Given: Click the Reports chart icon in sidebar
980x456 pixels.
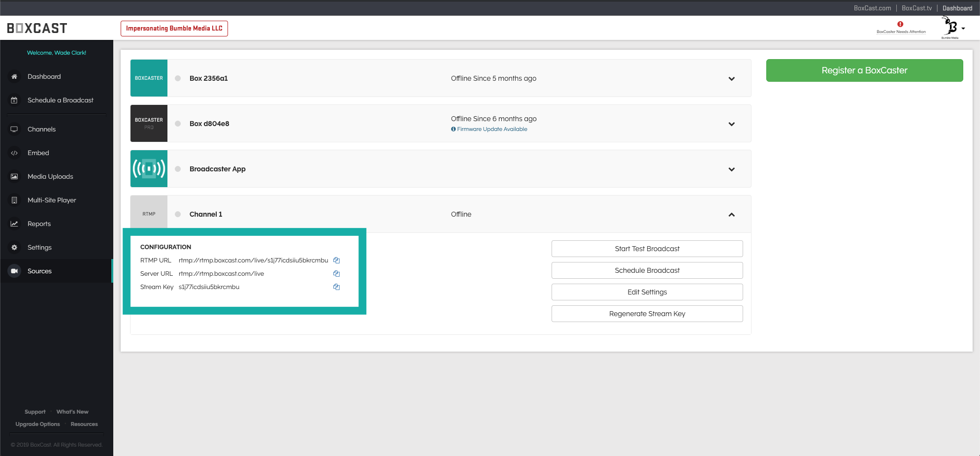Looking at the screenshot, I should (14, 224).
